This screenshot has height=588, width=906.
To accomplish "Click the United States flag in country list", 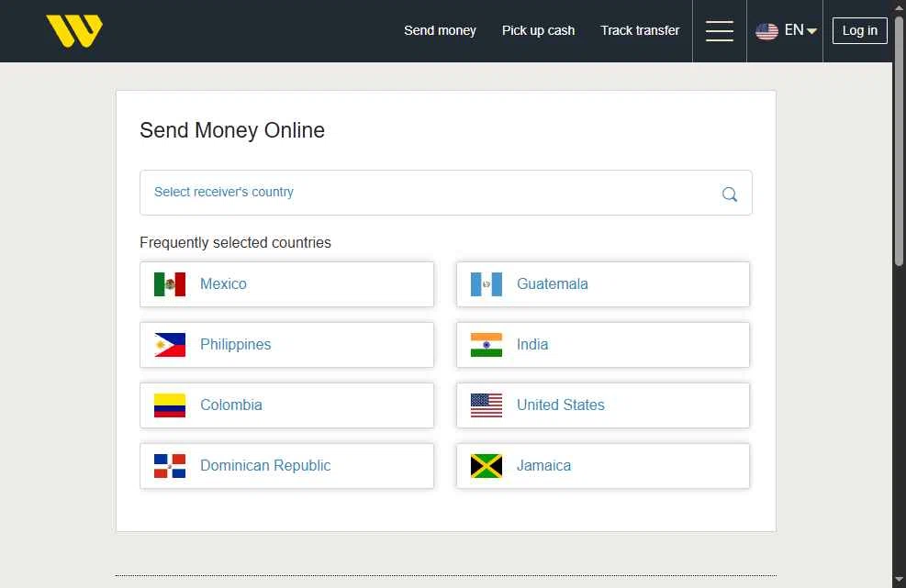I will 486,405.
